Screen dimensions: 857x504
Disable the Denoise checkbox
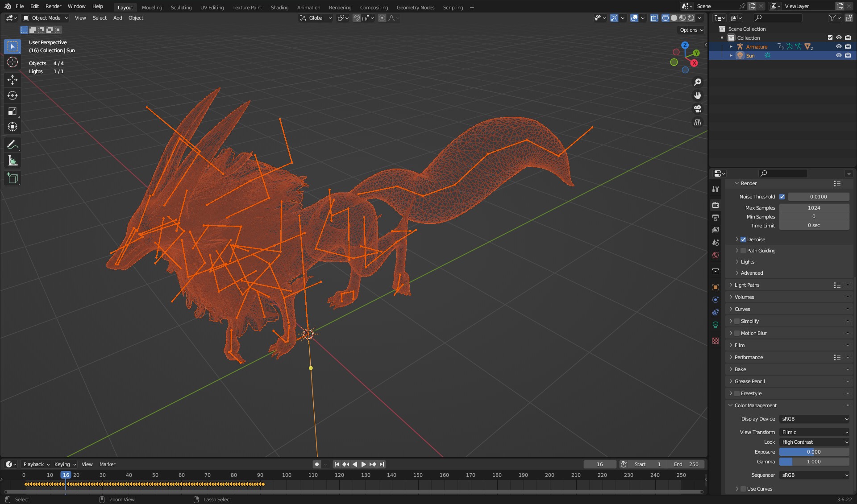(x=743, y=240)
